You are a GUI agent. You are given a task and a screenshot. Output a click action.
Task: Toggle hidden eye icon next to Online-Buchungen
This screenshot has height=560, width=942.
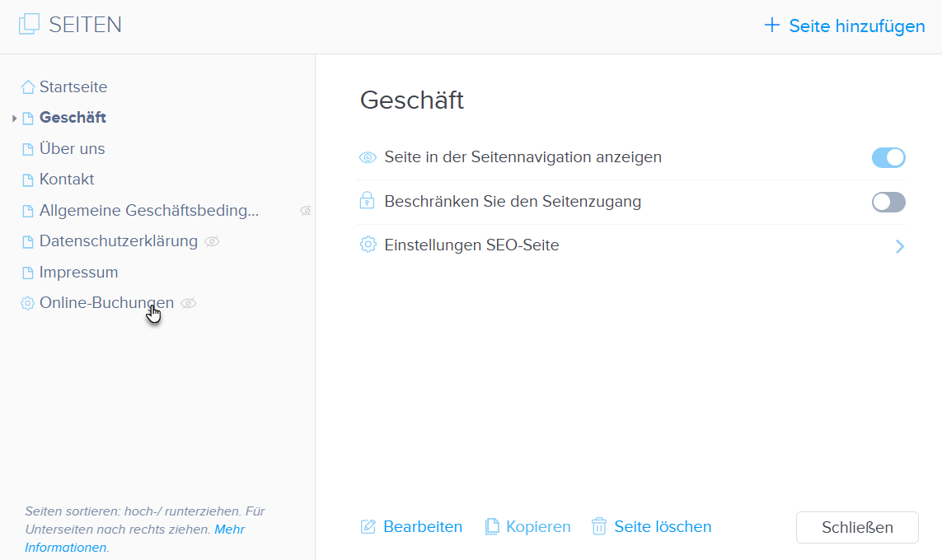pos(189,303)
